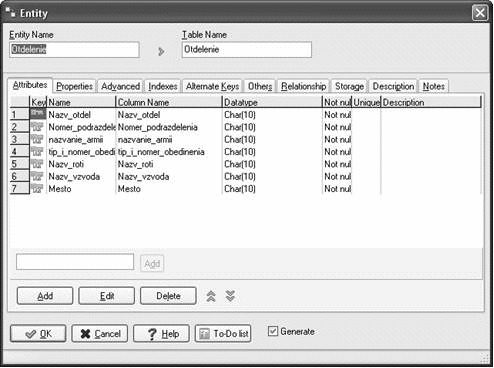Open the Description tab
This screenshot has width=494, height=368.
pyautogui.click(x=393, y=86)
